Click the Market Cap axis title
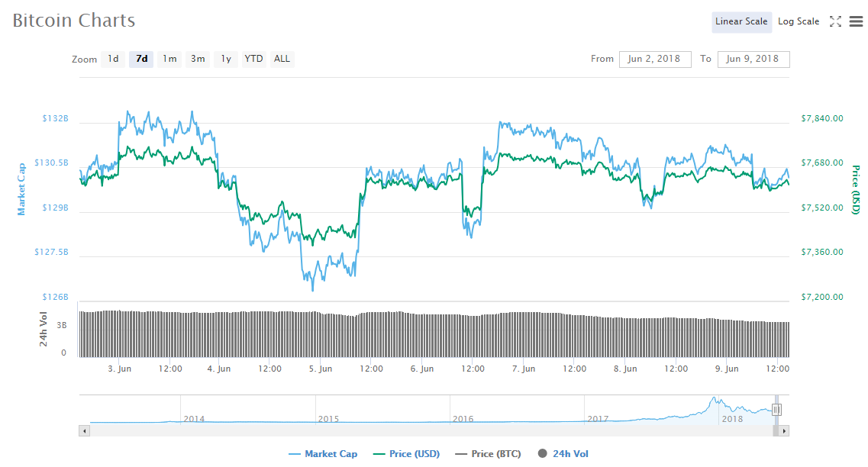868x467 pixels. click(x=21, y=189)
